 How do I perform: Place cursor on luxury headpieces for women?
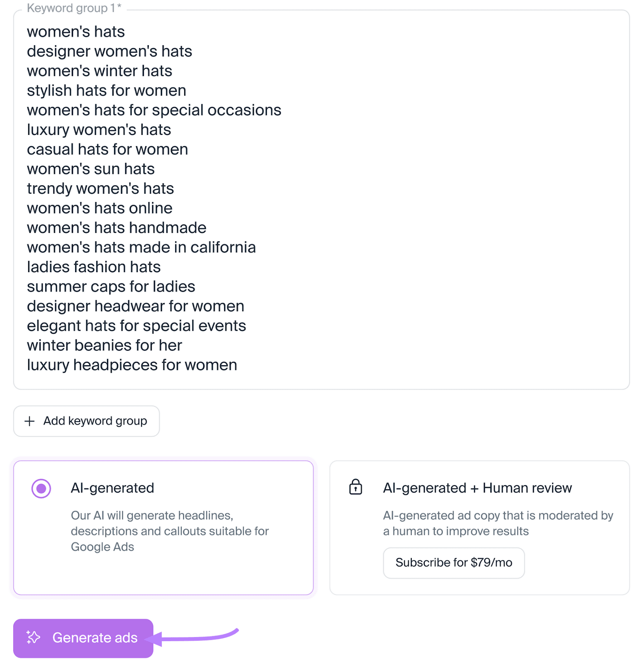pos(132,365)
